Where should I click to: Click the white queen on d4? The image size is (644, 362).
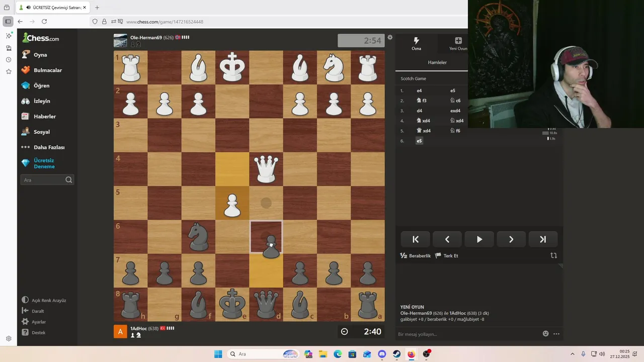pos(266,169)
